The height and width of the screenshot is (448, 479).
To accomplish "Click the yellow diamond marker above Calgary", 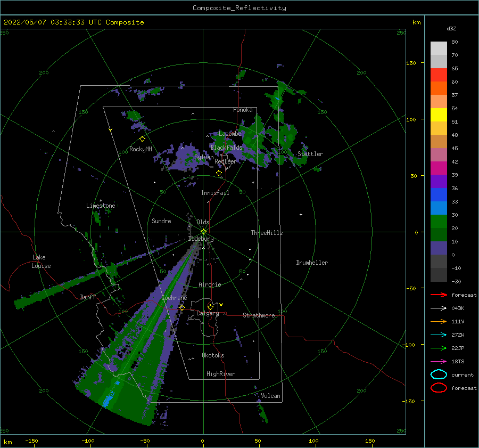I will (x=210, y=307).
